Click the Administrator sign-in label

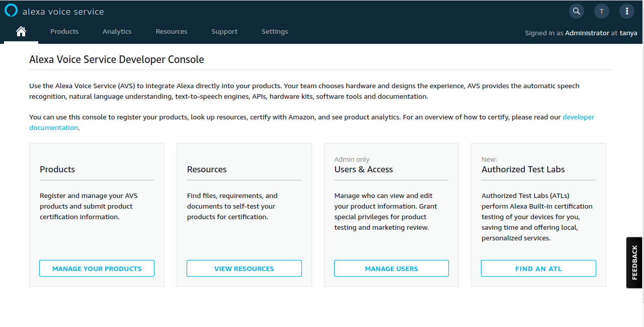[587, 32]
